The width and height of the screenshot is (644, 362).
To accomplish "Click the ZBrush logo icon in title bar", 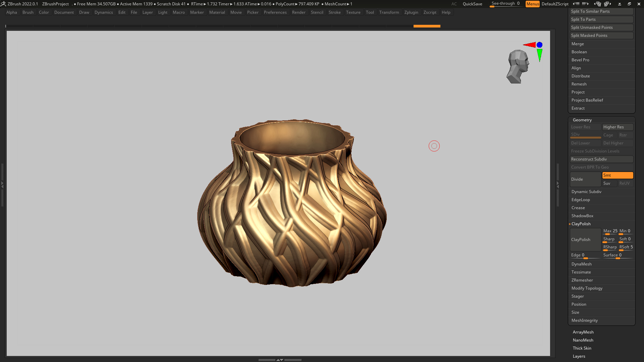I will point(3,4).
